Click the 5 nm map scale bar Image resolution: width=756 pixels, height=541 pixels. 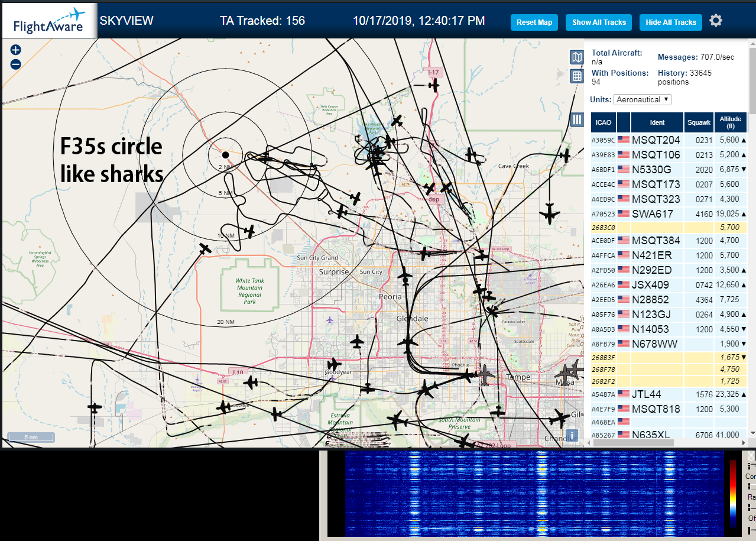pyautogui.click(x=31, y=438)
